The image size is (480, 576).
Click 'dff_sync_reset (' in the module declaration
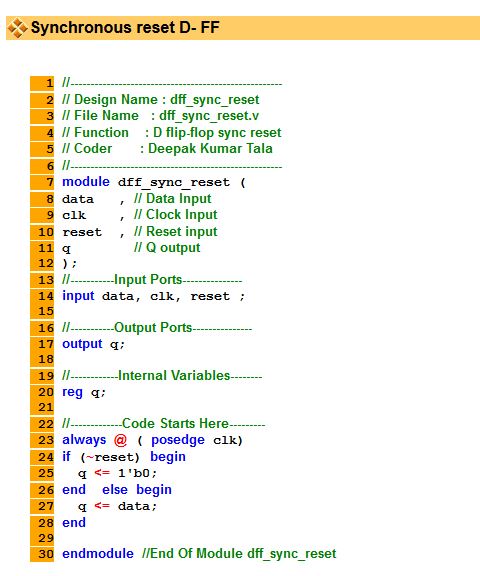pos(181,182)
